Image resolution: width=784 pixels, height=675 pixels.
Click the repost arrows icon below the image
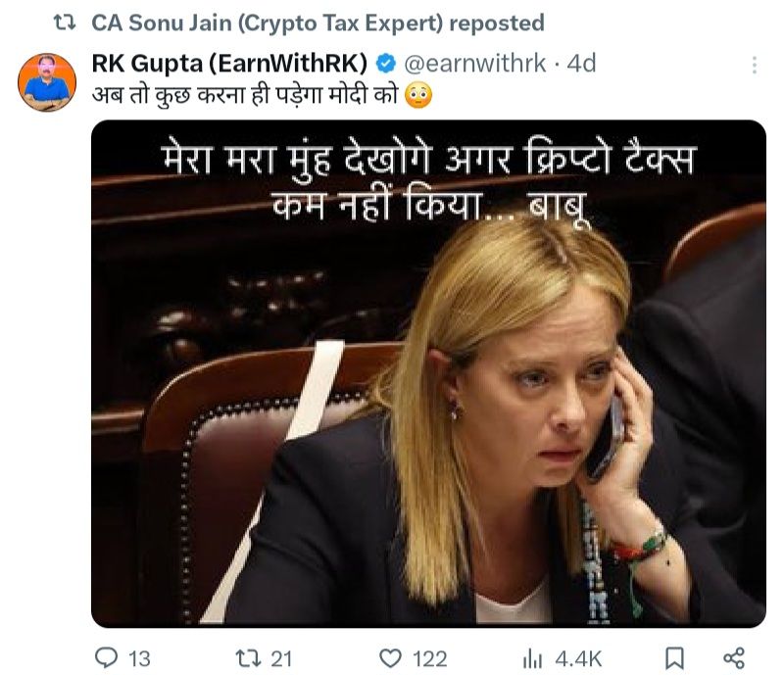249,658
